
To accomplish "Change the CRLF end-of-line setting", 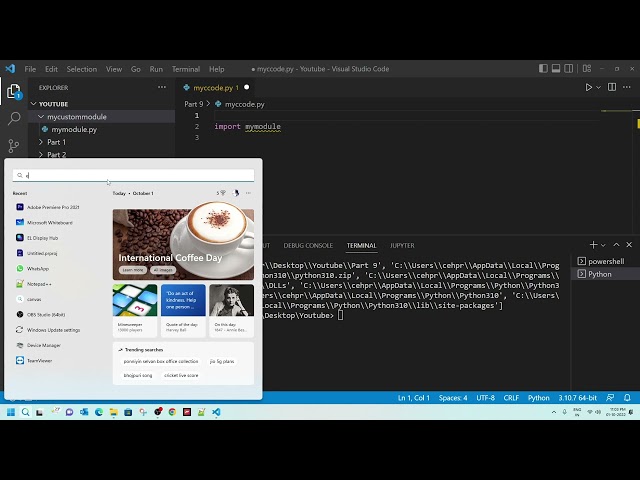I will click(x=511, y=398).
